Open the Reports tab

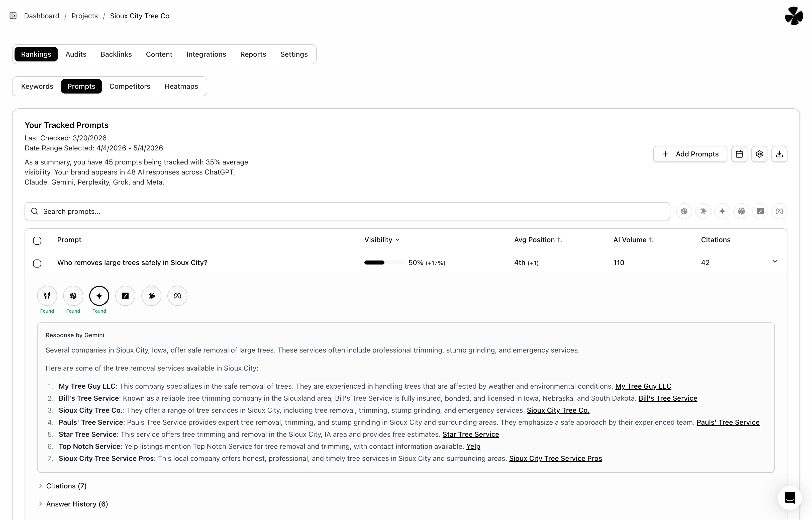253,54
